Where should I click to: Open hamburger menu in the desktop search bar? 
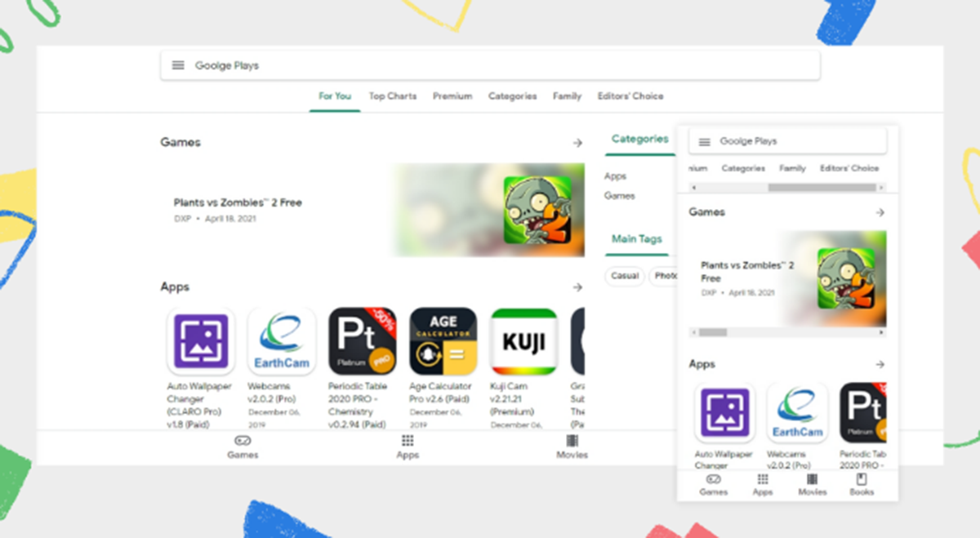coord(178,65)
